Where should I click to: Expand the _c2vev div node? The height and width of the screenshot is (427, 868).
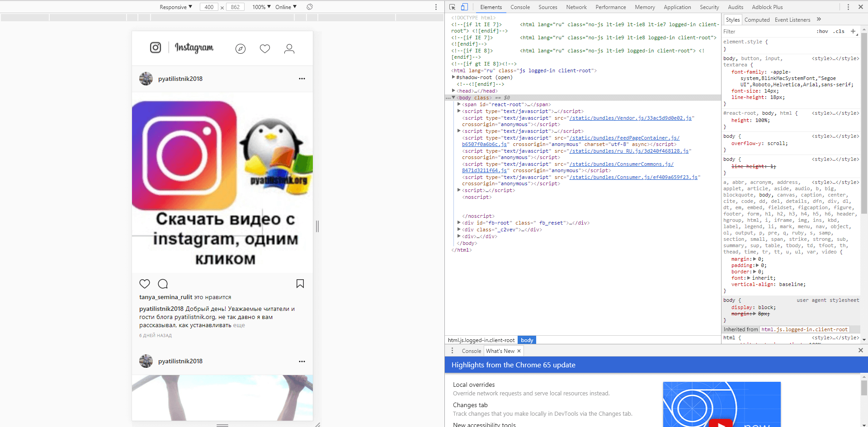[x=459, y=230]
